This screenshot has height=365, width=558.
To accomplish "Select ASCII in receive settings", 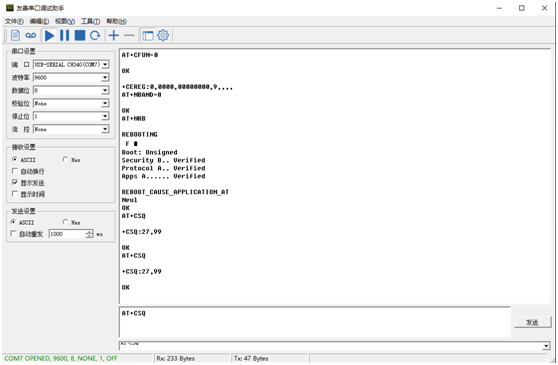I will (23, 160).
